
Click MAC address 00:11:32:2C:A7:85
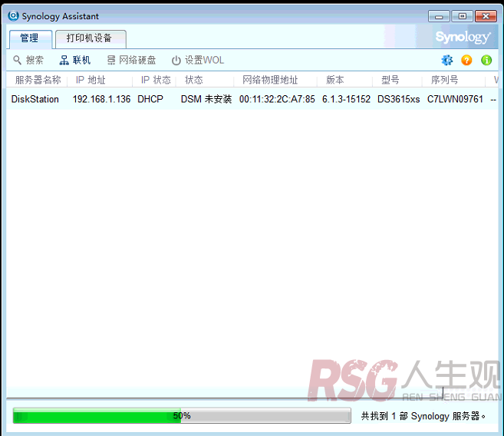277,99
